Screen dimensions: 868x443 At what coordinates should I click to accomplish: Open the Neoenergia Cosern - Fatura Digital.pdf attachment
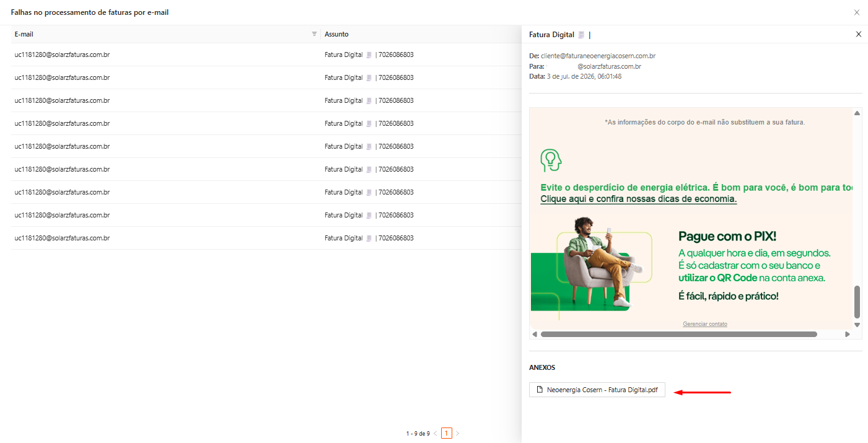[597, 390]
